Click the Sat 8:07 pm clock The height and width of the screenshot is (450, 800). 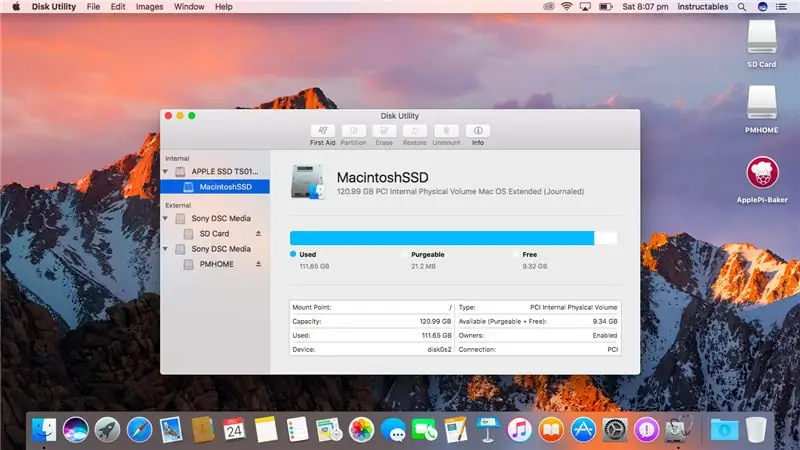point(645,7)
